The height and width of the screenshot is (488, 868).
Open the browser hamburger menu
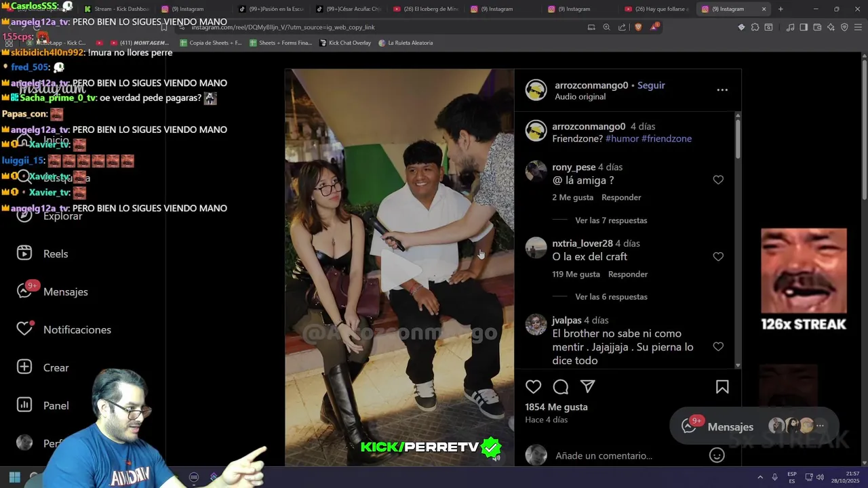pyautogui.click(x=858, y=27)
